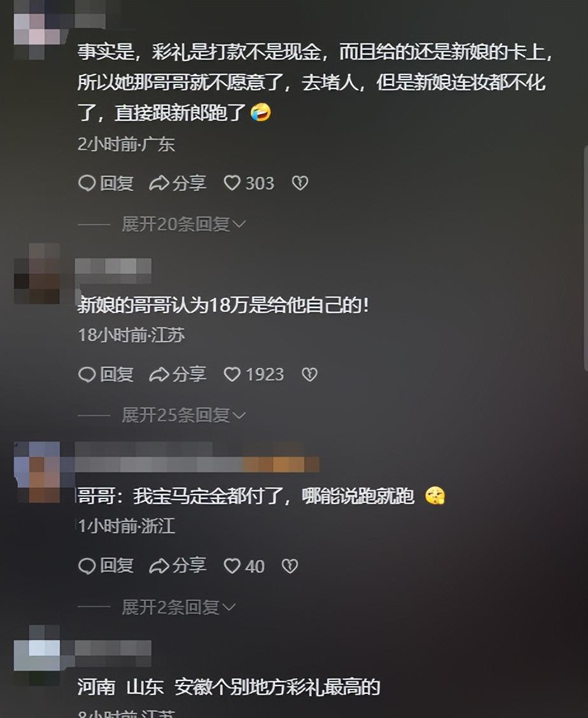Open avatar of the 河南 山东 commenter
The image size is (588, 718).
[37, 655]
